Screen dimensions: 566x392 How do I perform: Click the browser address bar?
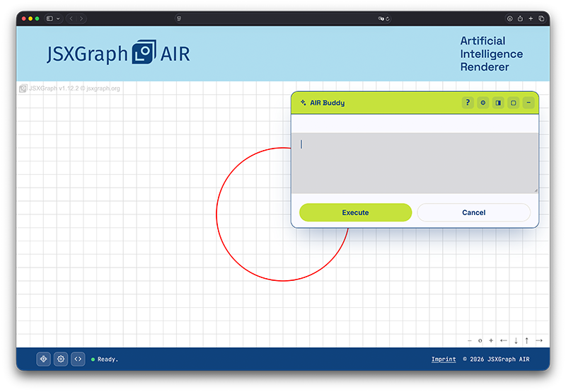282,19
